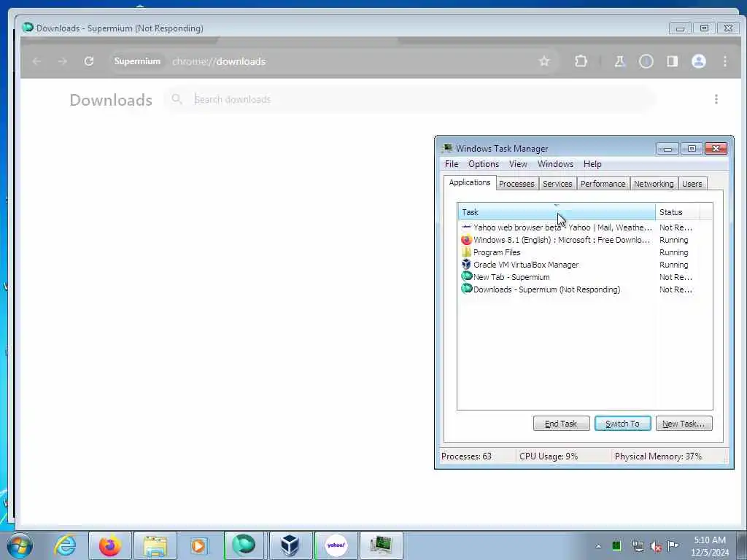Click the network tray icon

click(x=638, y=546)
